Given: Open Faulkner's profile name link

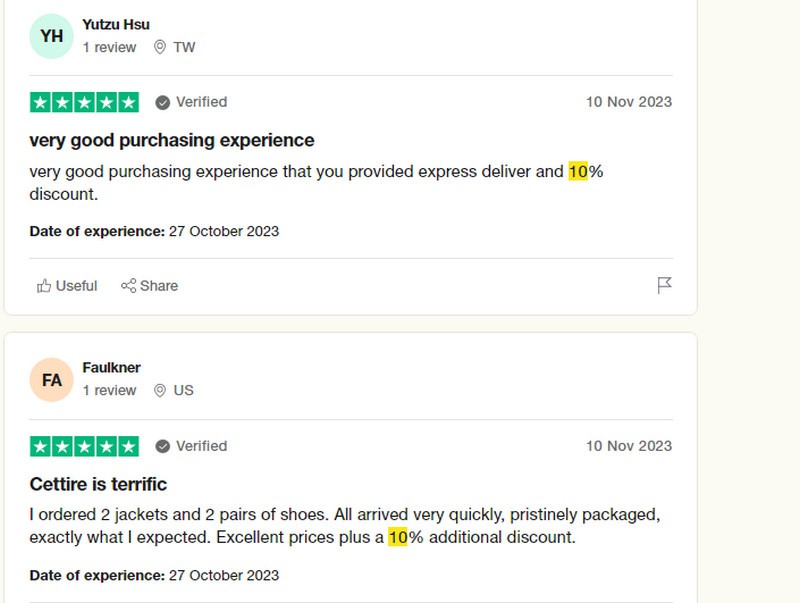Looking at the screenshot, I should point(111,367).
